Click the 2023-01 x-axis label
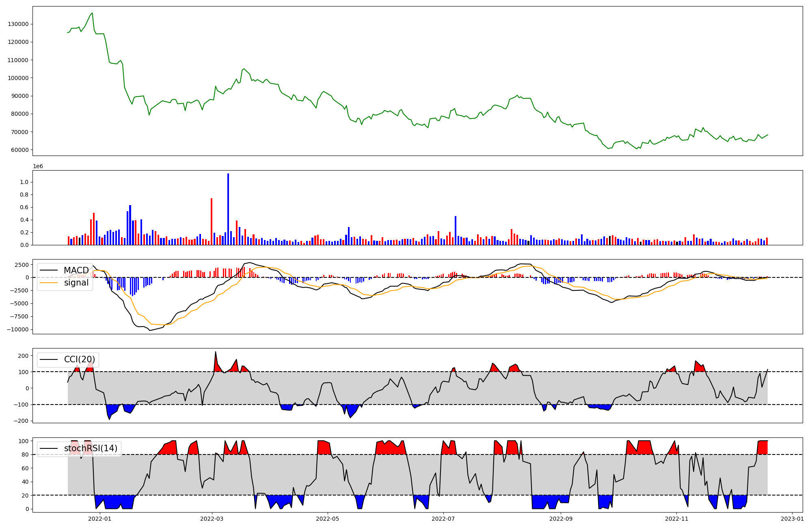The width and height of the screenshot is (812, 528). (x=792, y=519)
